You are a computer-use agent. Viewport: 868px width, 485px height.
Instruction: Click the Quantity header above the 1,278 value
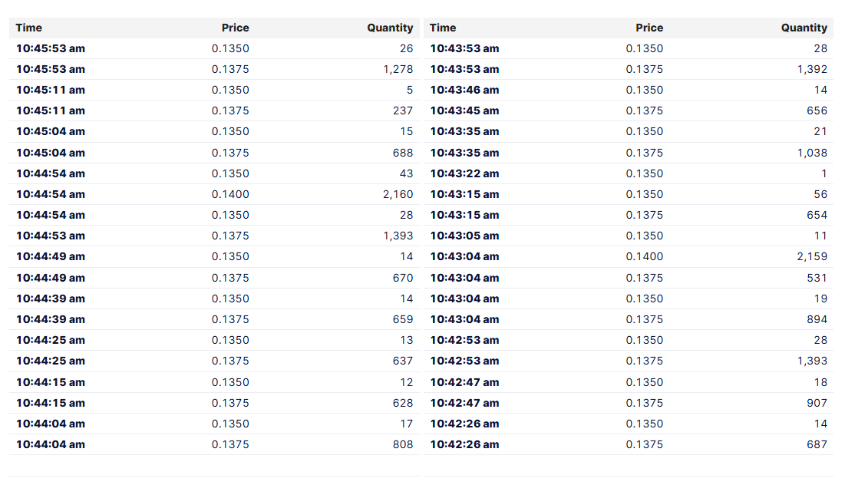pos(390,28)
